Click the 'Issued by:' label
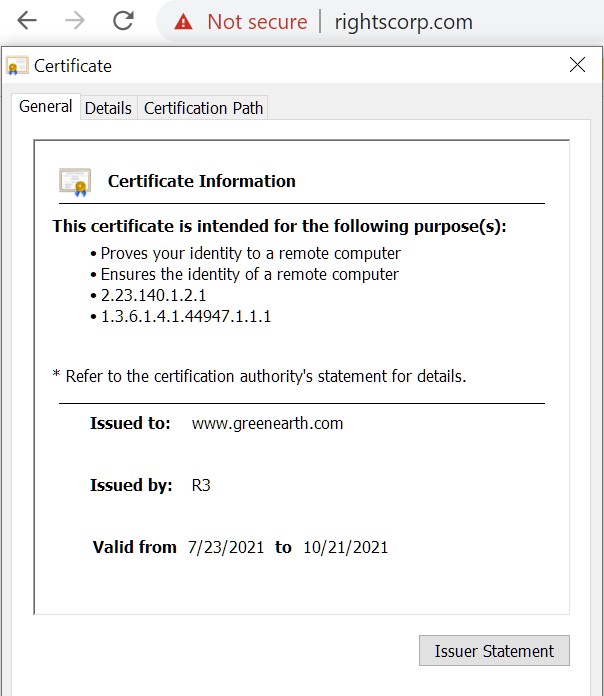Image resolution: width=604 pixels, height=696 pixels. 131,485
